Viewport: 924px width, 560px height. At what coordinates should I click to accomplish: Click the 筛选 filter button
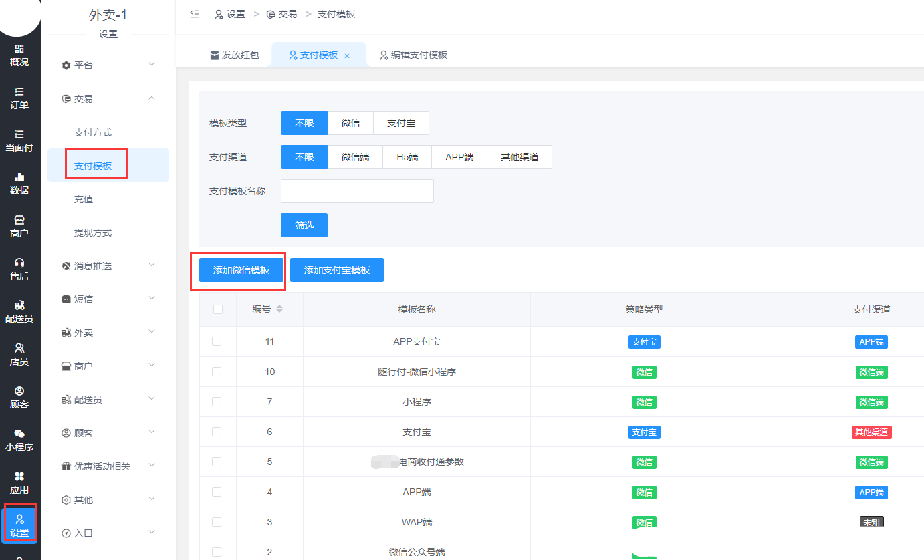tap(304, 225)
